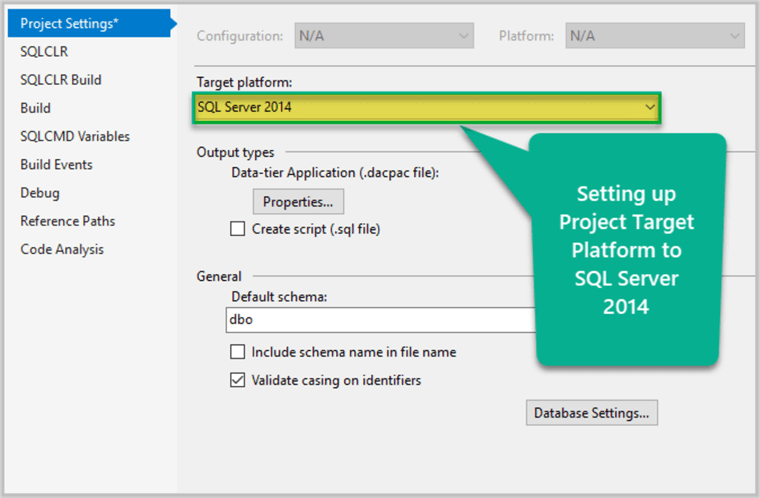Viewport: 760px width, 498px height.
Task: Go to the Build tab
Action: coord(35,108)
